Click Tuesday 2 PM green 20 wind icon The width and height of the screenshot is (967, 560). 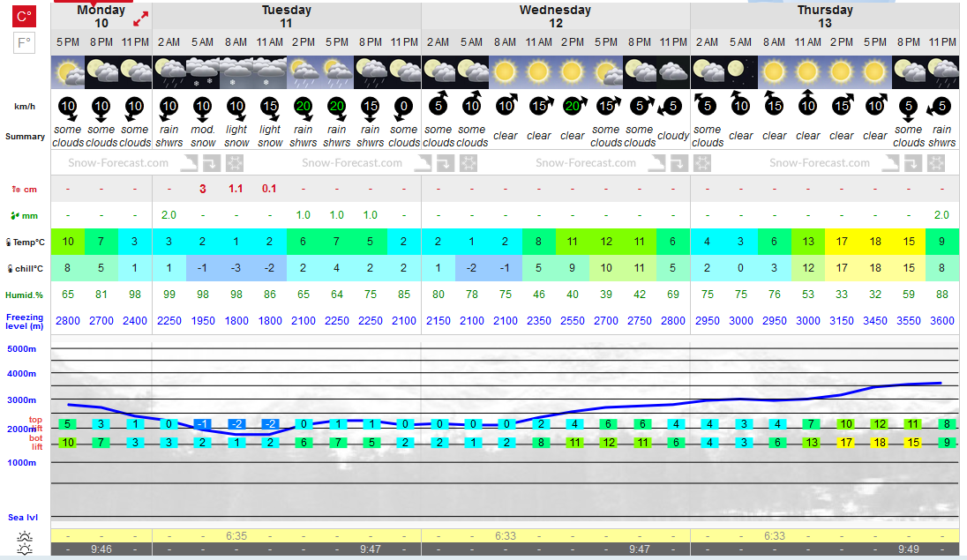pos(303,108)
